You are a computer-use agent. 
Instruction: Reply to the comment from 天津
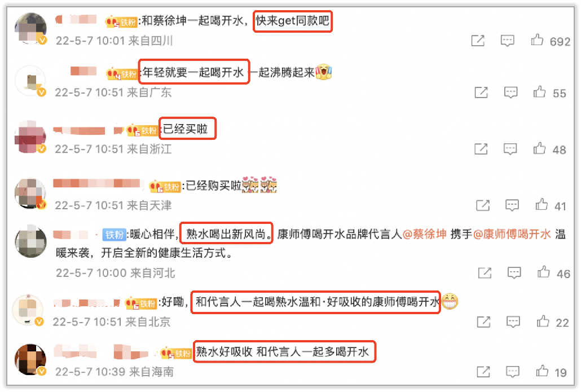(x=512, y=205)
